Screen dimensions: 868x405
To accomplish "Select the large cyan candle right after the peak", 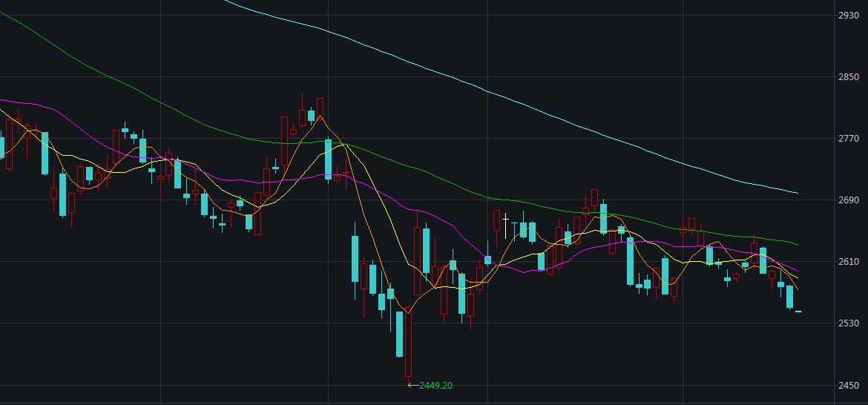I will click(x=328, y=159).
